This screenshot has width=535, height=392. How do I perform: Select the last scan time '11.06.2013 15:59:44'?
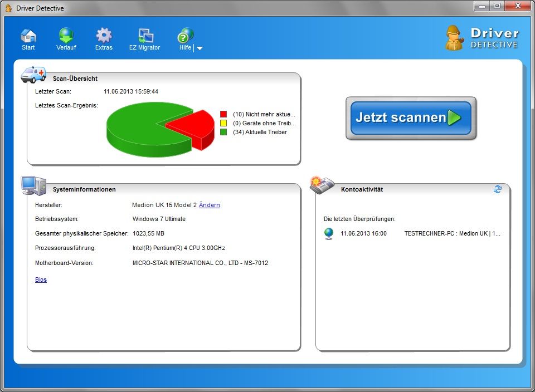[130, 91]
